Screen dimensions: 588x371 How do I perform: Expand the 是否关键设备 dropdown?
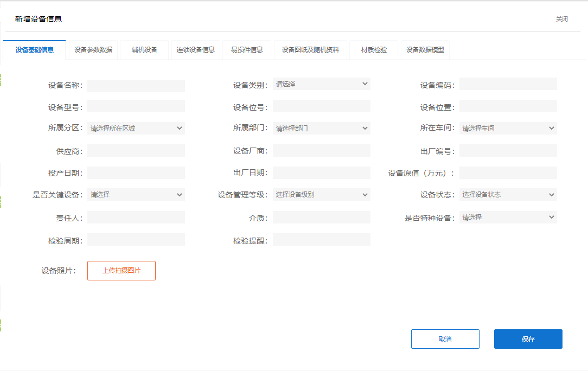pos(136,195)
